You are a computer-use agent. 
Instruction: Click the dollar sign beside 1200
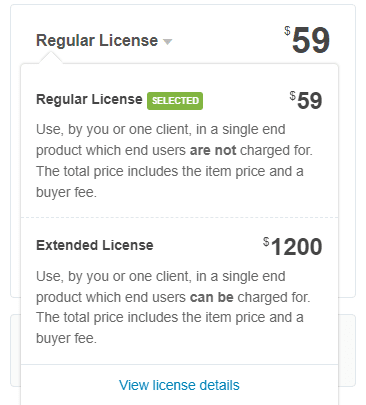(x=266, y=241)
